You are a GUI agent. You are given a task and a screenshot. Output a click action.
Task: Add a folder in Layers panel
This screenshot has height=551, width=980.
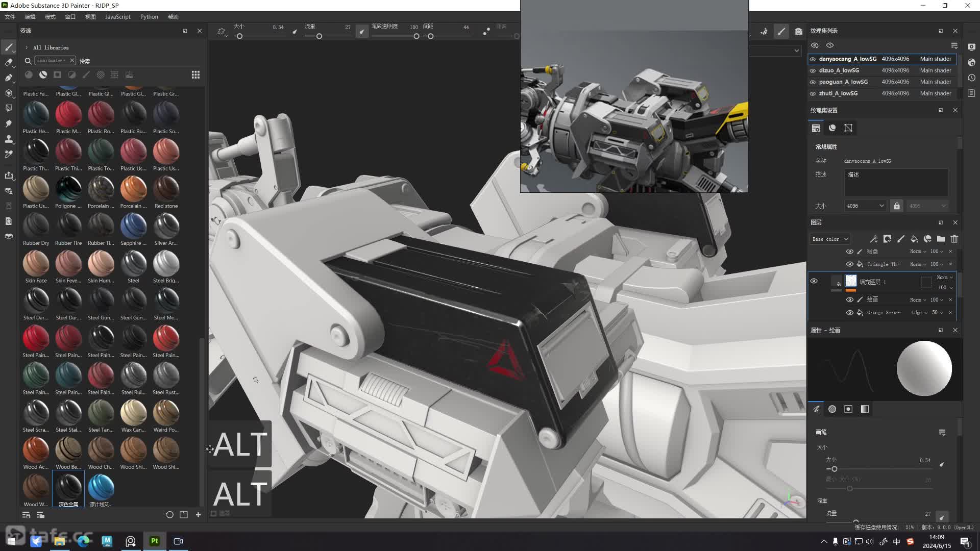tap(941, 239)
